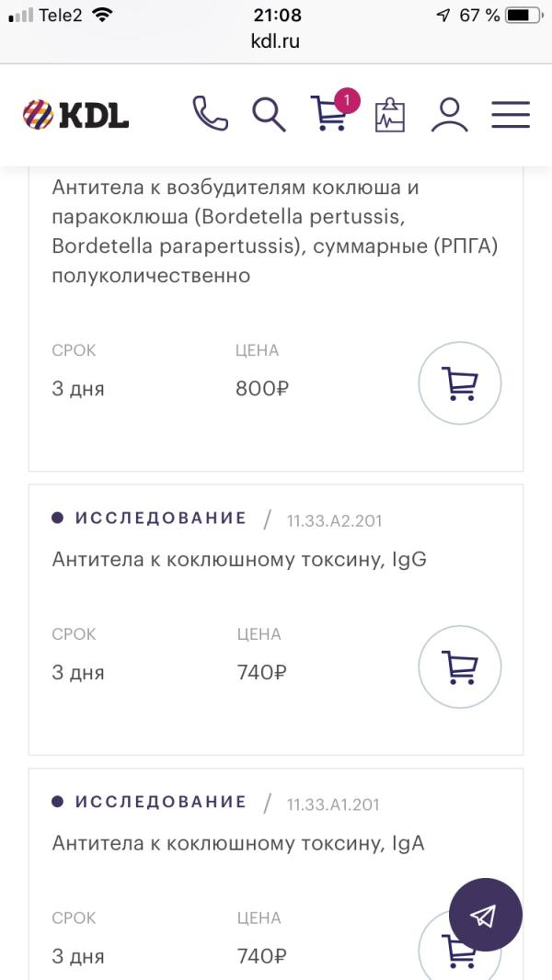552x980 pixels.
Task: Tap the purple paper plane chat button
Action: coord(485,915)
